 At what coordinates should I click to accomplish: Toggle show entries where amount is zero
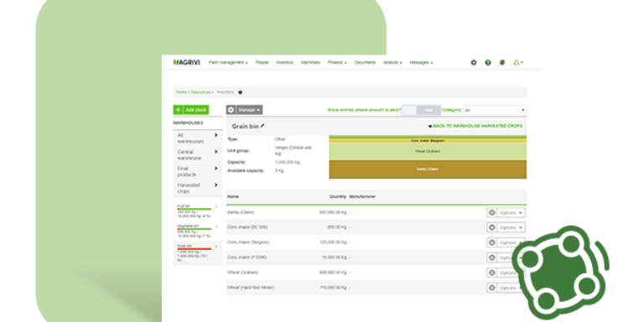tap(422, 110)
